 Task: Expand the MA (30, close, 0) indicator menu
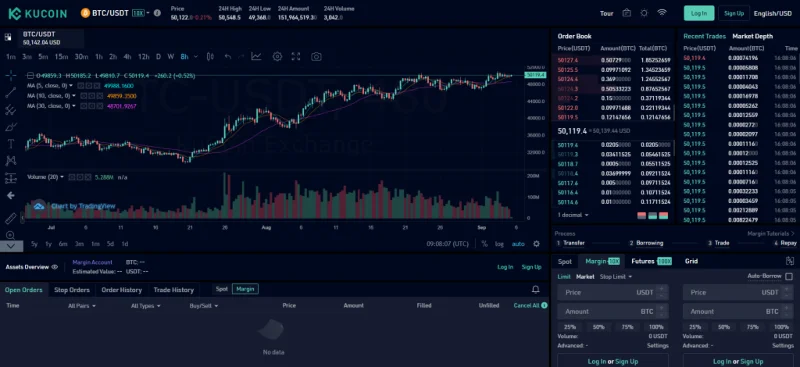[74, 106]
